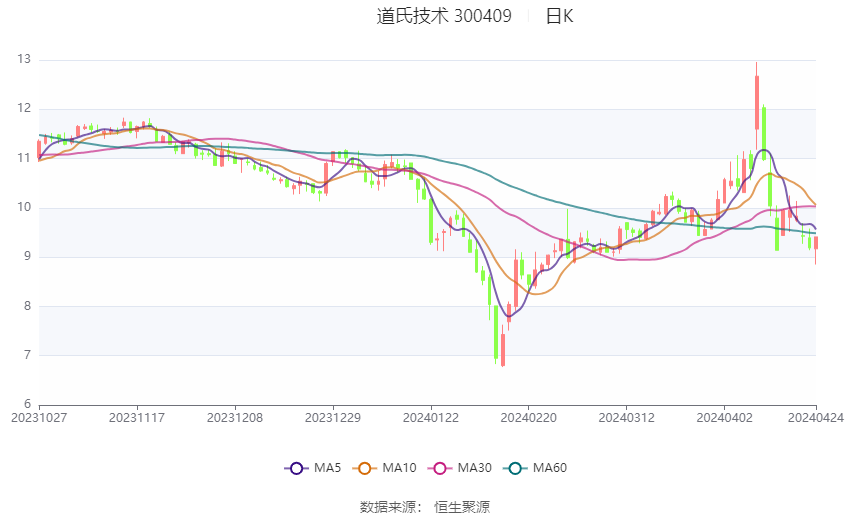Click the tallest red candlestick near 13
The height and width of the screenshot is (517, 850).
[757, 103]
